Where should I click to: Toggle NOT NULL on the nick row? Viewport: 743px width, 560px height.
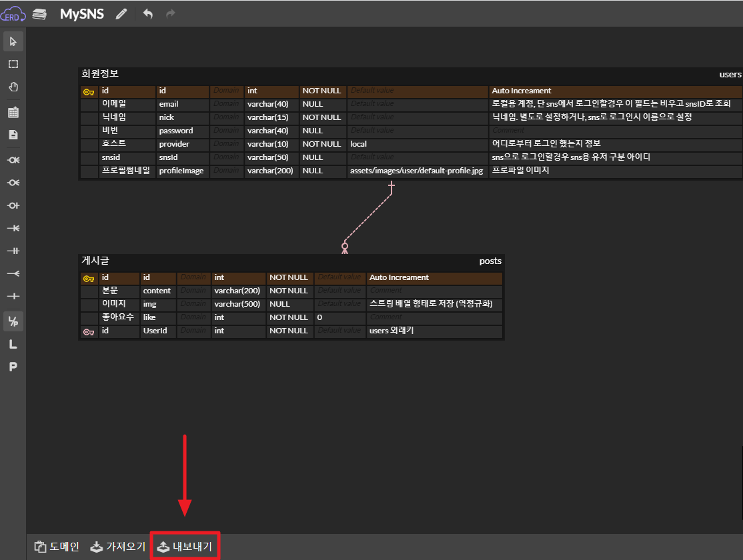click(x=322, y=117)
